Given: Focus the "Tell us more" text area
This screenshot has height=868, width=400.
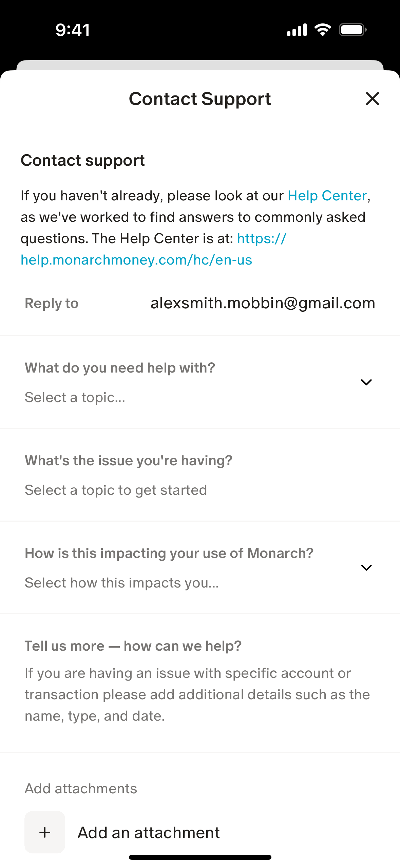Looking at the screenshot, I should (x=197, y=694).
